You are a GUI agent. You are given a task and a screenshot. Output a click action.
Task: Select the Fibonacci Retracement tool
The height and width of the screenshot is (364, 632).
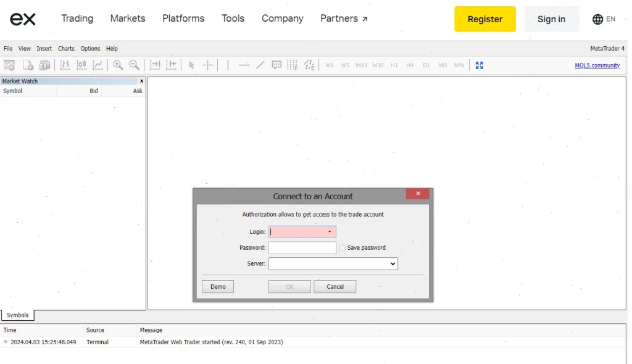(x=293, y=65)
